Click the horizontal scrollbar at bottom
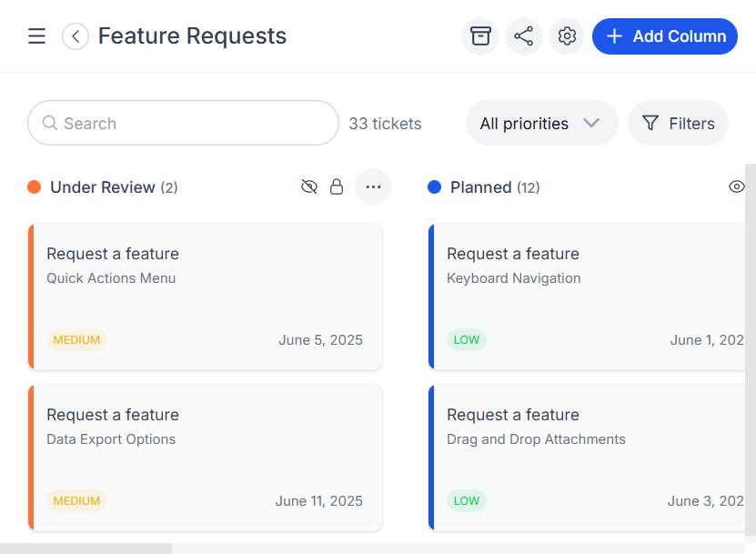 [x=86, y=549]
